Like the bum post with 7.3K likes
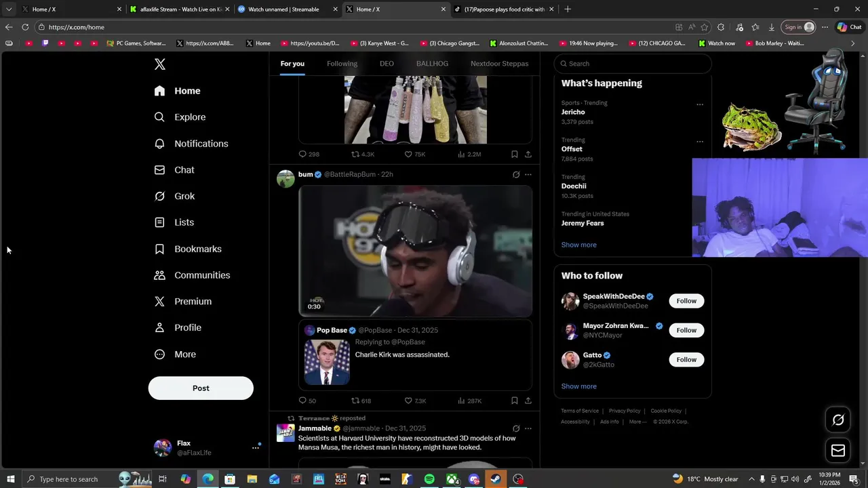 (415, 401)
